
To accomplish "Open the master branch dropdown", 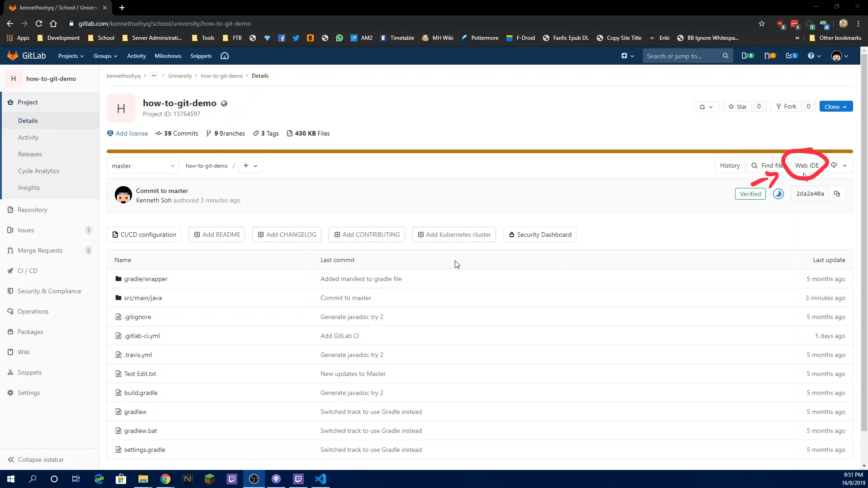I will click(143, 166).
